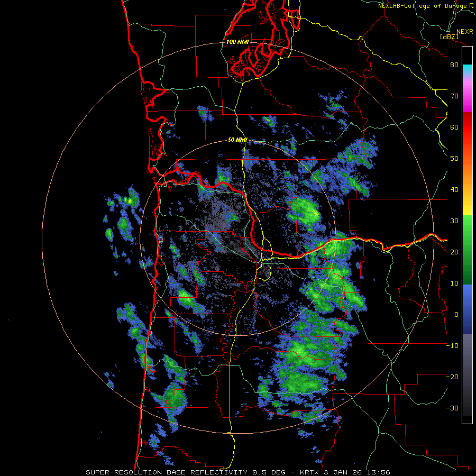Click the 70 dBZ scale value
Screen dimensions: 476x476
pyautogui.click(x=454, y=96)
